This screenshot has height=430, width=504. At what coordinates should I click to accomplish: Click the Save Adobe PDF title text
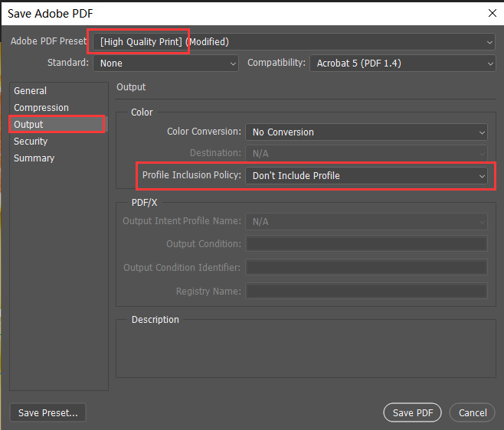coord(50,14)
